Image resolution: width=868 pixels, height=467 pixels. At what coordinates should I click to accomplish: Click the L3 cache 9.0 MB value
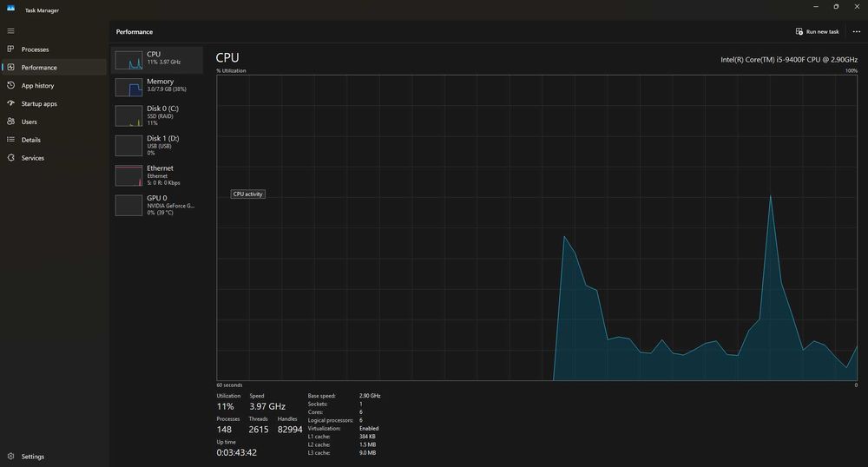(x=367, y=452)
